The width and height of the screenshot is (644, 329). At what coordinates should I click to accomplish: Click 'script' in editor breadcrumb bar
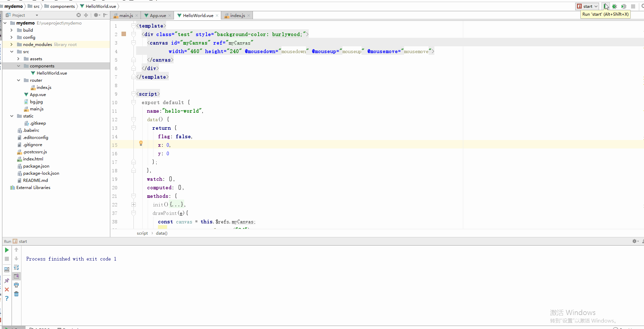(x=142, y=233)
